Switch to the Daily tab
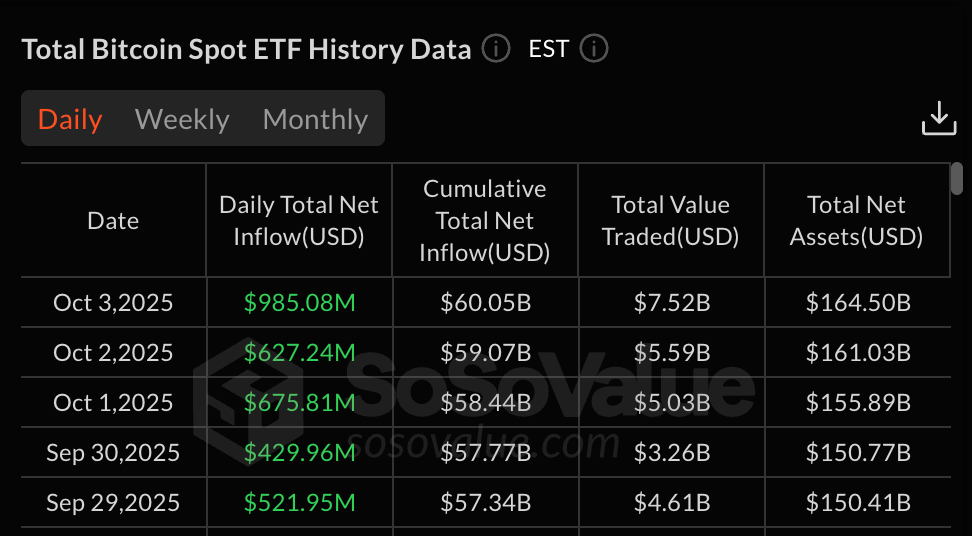This screenshot has width=972, height=536. click(70, 120)
